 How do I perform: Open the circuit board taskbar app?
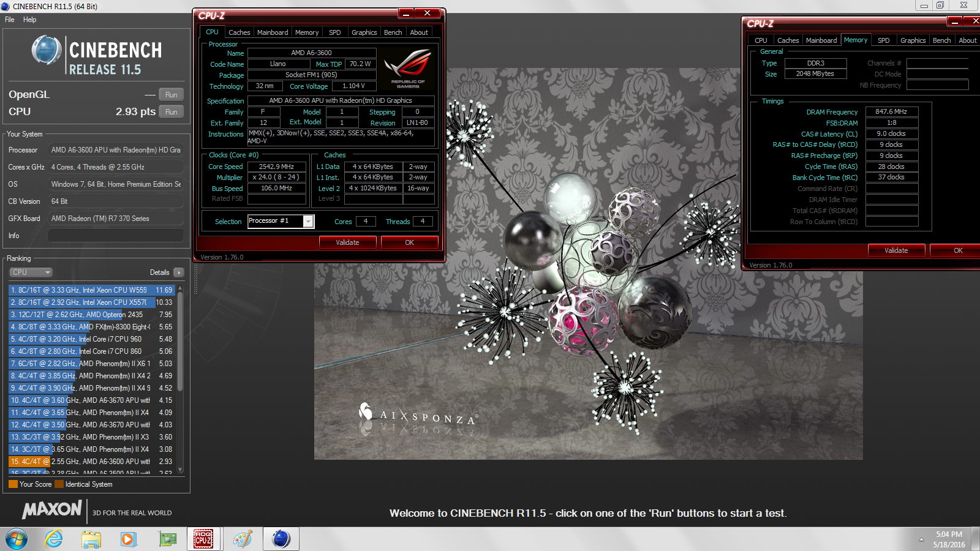click(x=167, y=539)
